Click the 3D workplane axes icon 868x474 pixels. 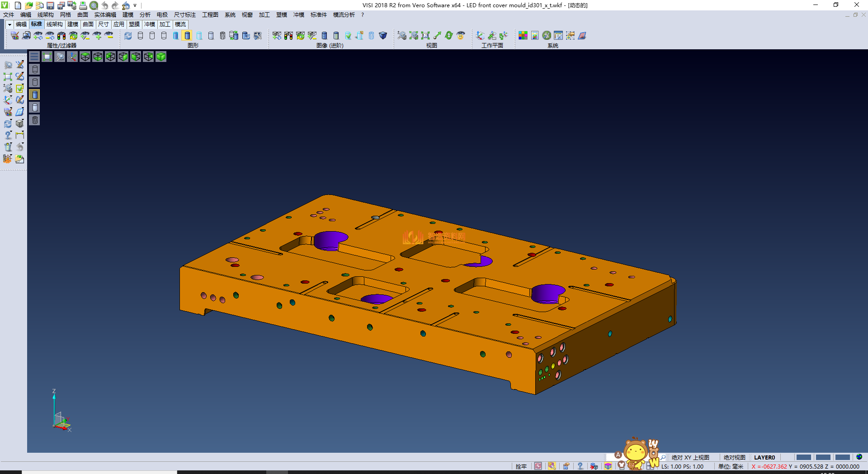pyautogui.click(x=480, y=36)
